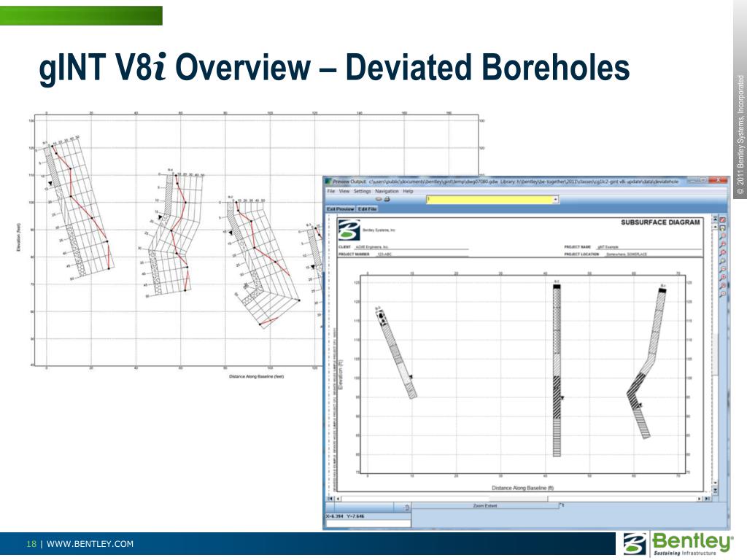The image size is (747, 560).
Task: Open the Help menu
Action: click(408, 191)
